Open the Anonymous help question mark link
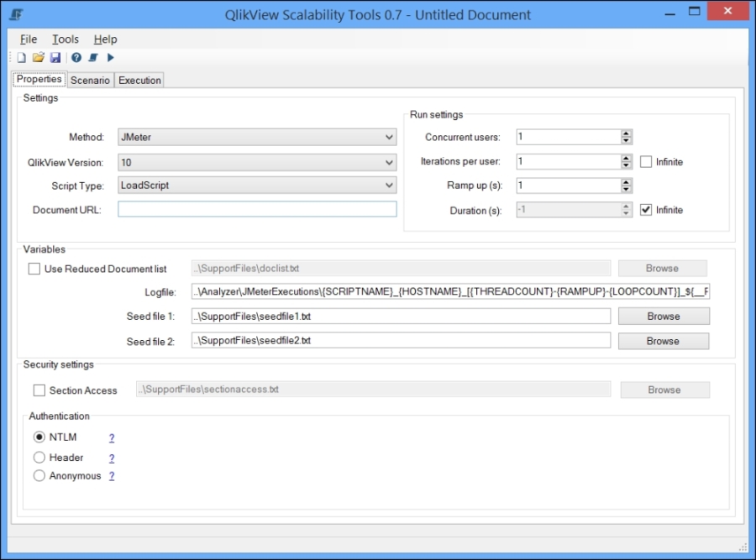The width and height of the screenshot is (756, 560). point(112,476)
